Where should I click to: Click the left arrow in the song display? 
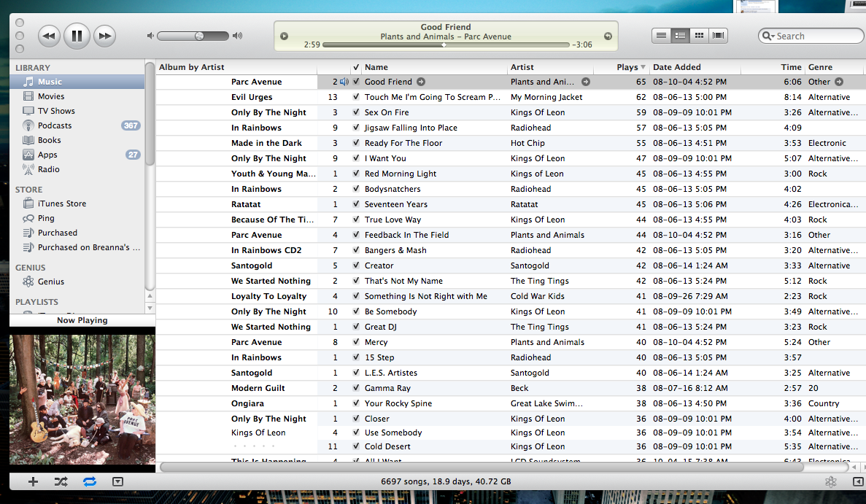284,36
